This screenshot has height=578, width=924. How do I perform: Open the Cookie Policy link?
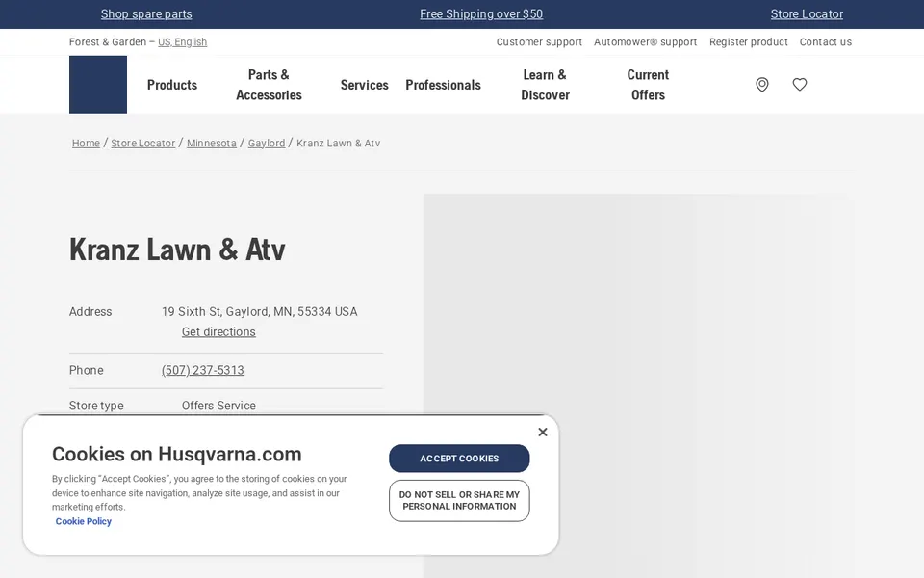(x=83, y=521)
